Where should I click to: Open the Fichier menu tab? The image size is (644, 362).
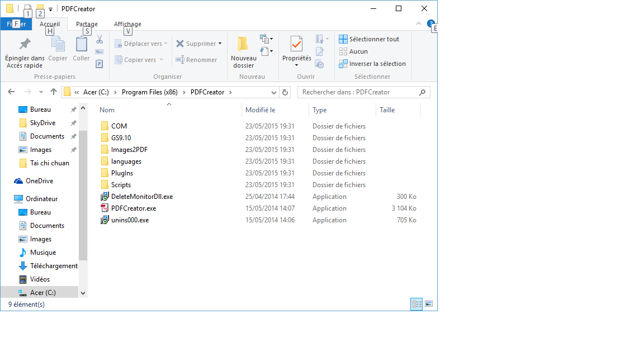pos(16,24)
